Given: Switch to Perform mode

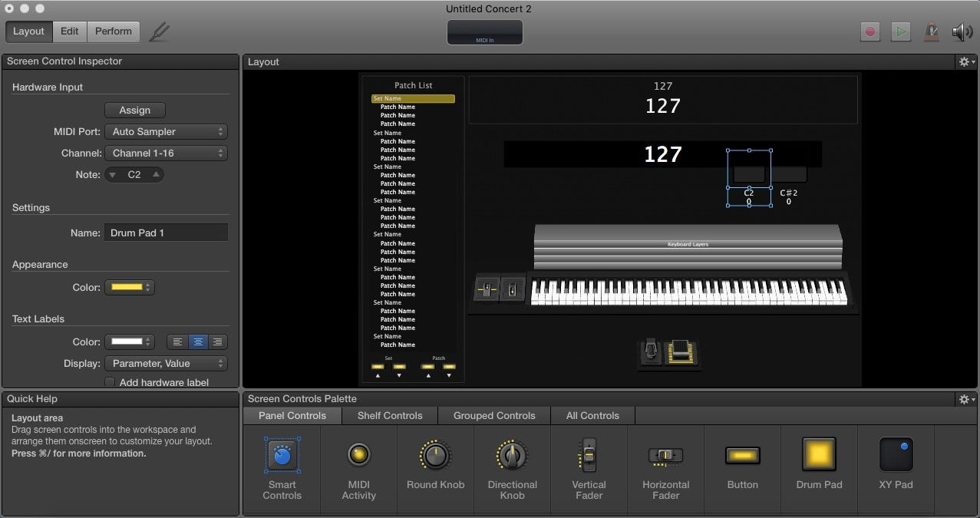Looking at the screenshot, I should (114, 31).
